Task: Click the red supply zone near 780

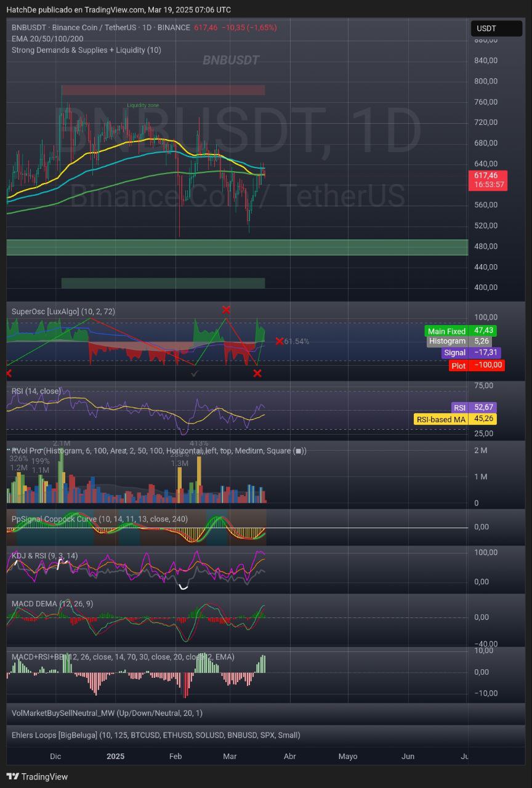Action: (163, 90)
